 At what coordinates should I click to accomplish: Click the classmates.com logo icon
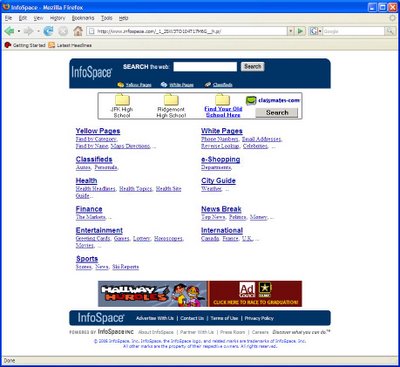click(x=251, y=100)
